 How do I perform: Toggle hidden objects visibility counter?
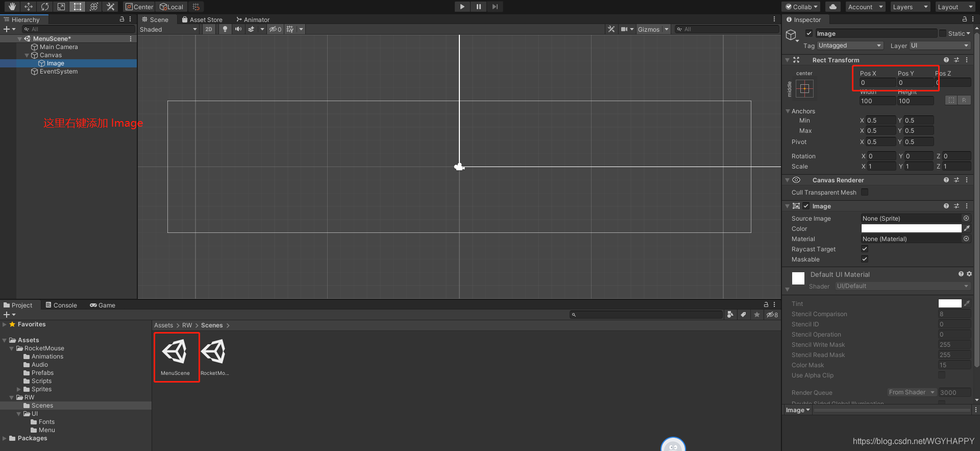click(x=276, y=29)
